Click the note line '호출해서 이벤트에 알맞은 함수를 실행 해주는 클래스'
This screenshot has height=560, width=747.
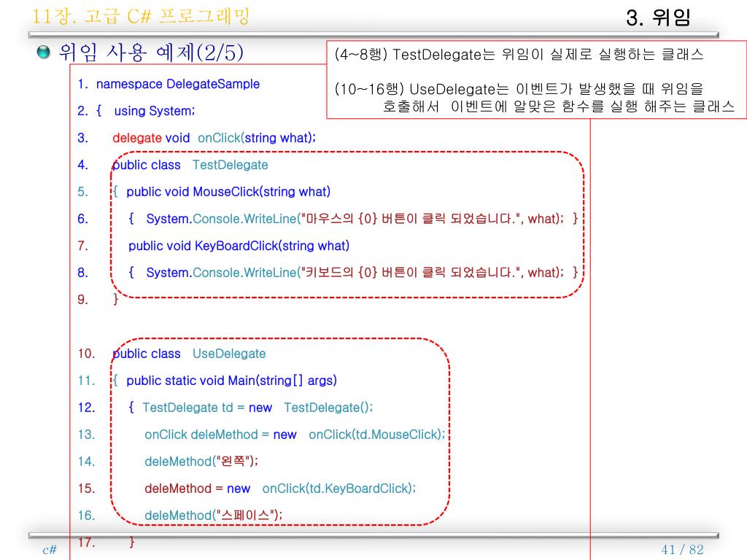click(558, 106)
